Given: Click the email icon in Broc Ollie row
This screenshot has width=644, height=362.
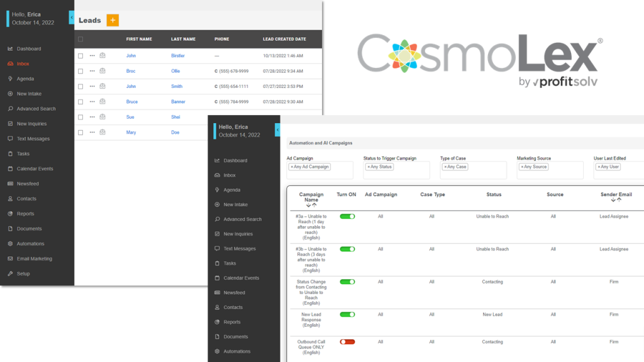Looking at the screenshot, I should point(103,71).
